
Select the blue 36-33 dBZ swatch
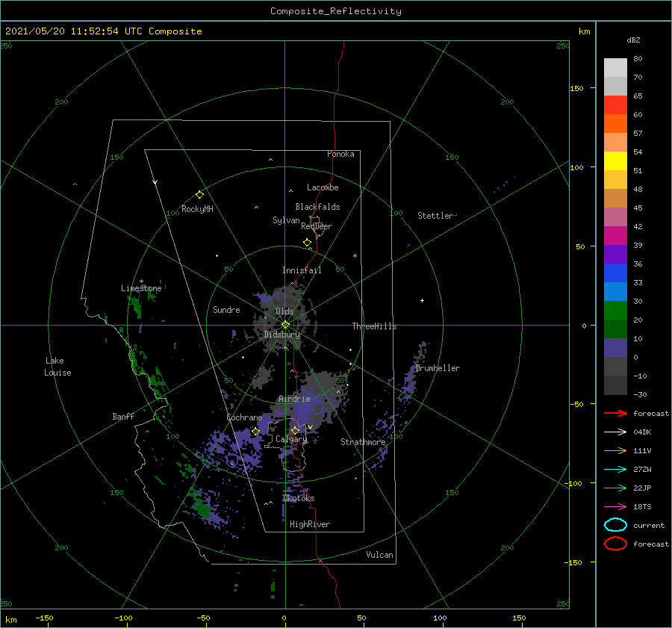click(x=615, y=273)
